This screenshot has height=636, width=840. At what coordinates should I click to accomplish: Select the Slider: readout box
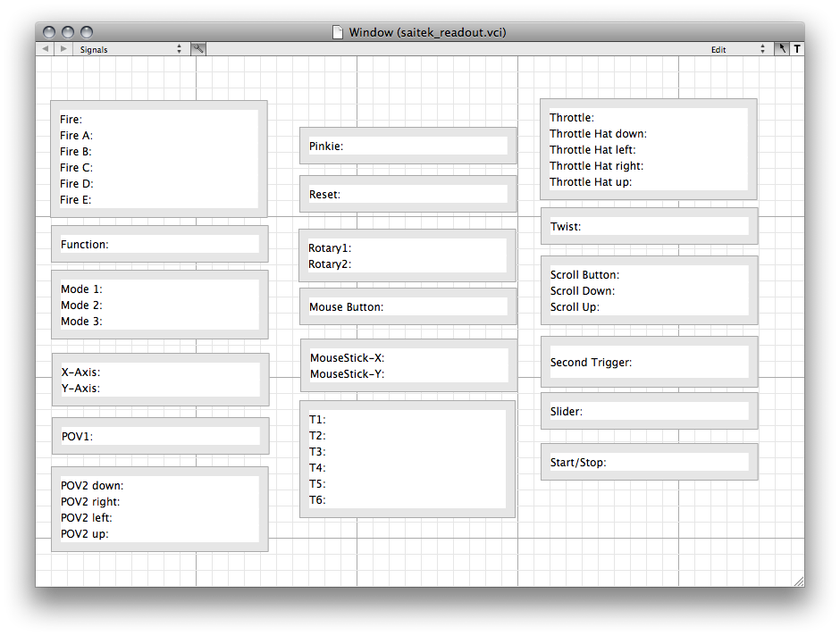click(x=650, y=411)
